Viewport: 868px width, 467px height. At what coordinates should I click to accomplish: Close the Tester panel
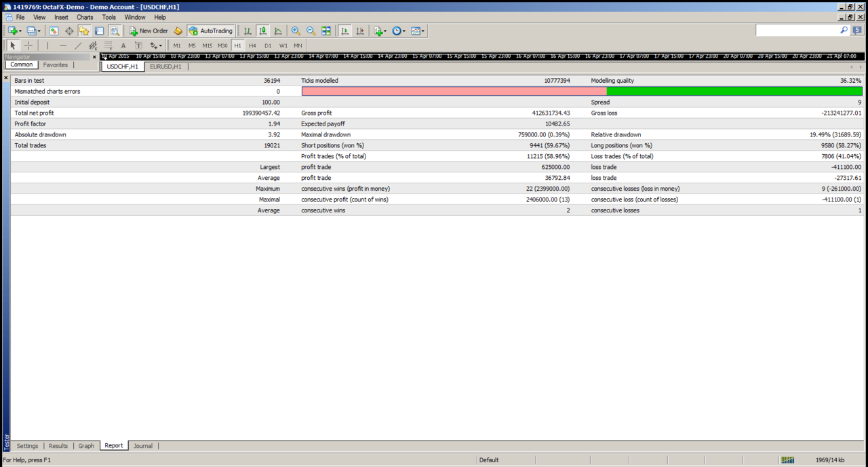click(x=6, y=78)
